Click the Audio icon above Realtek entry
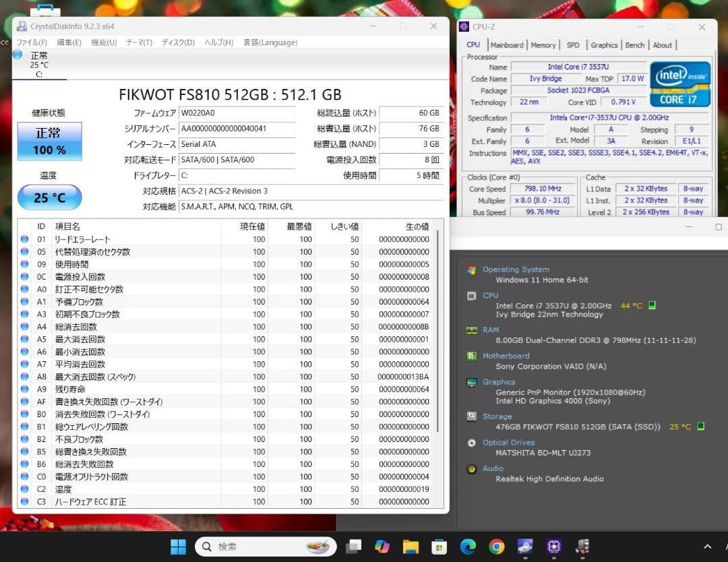 [471, 468]
